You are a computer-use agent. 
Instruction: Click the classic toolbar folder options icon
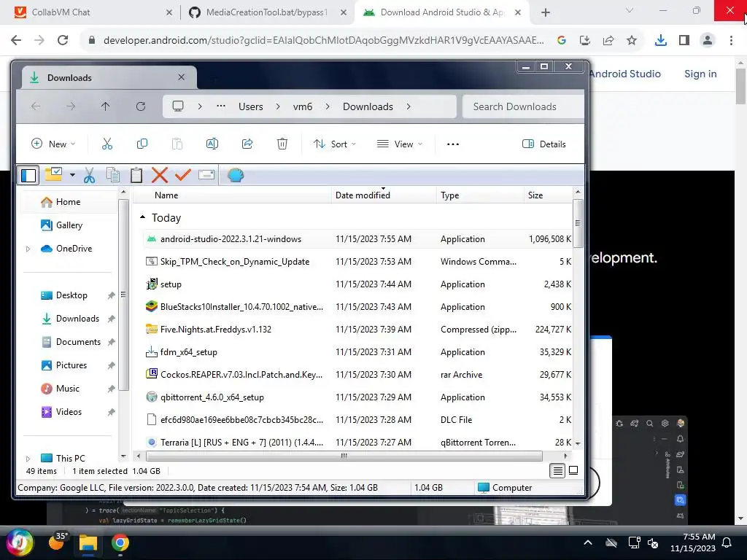coord(53,175)
